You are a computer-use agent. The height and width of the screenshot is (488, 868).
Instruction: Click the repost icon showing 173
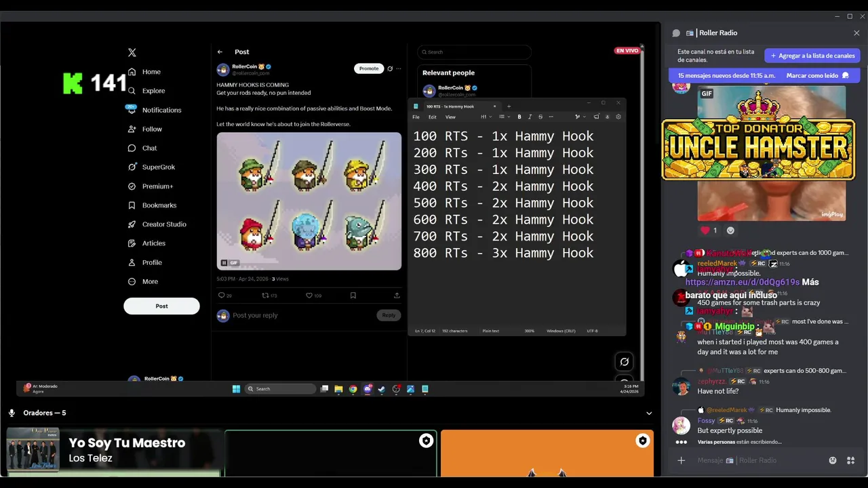(x=266, y=296)
